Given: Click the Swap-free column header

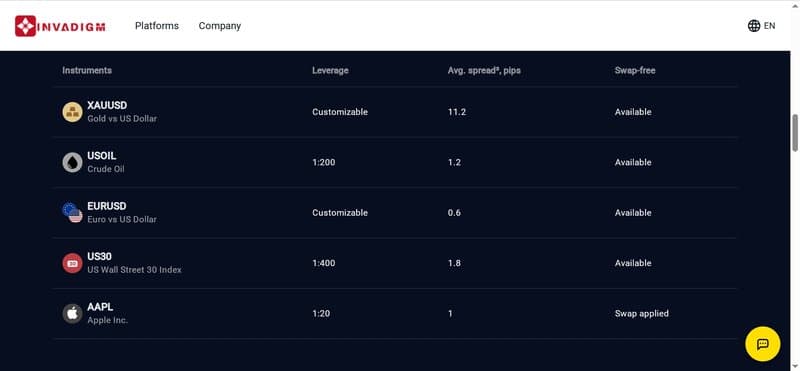Looking at the screenshot, I should [x=635, y=70].
